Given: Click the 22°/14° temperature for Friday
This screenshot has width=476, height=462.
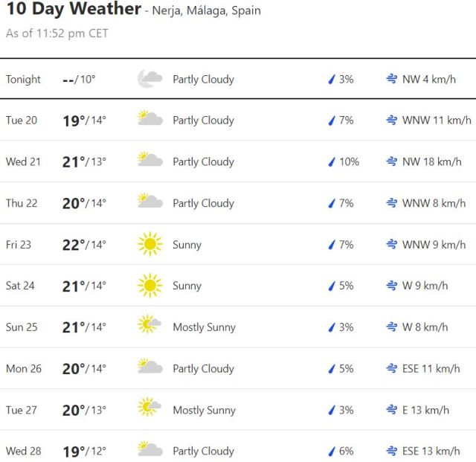Looking at the screenshot, I should point(84,245).
